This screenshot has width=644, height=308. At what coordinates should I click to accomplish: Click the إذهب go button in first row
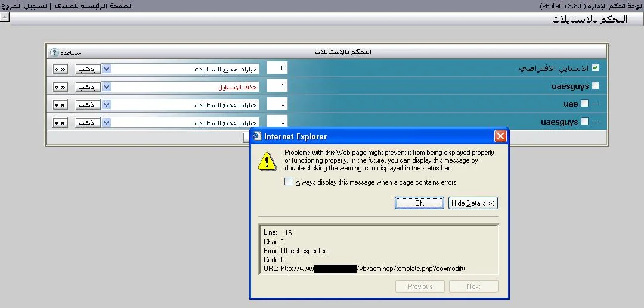pyautogui.click(x=87, y=69)
